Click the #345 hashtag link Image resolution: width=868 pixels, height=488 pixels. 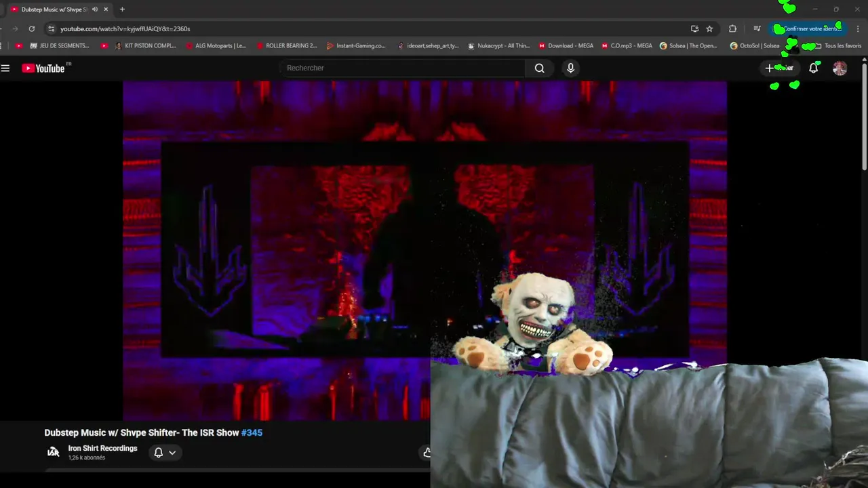tap(252, 432)
